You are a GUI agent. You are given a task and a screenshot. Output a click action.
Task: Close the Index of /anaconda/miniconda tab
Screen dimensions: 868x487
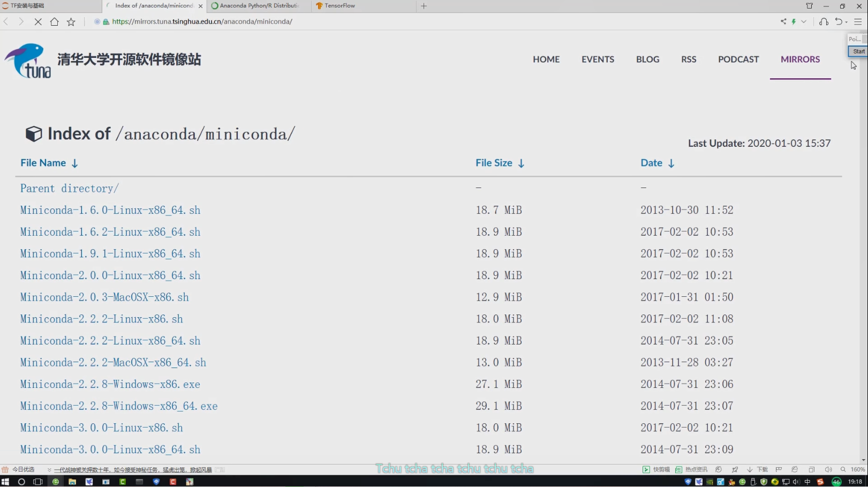click(200, 6)
